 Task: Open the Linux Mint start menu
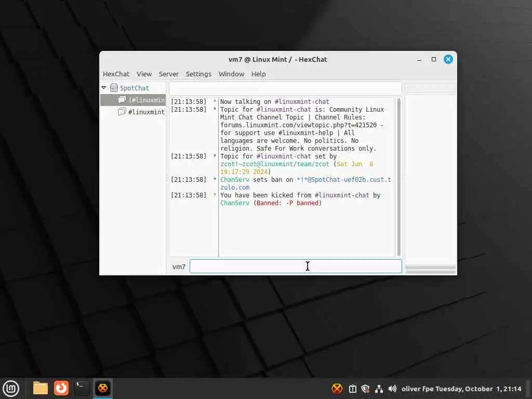click(11, 389)
